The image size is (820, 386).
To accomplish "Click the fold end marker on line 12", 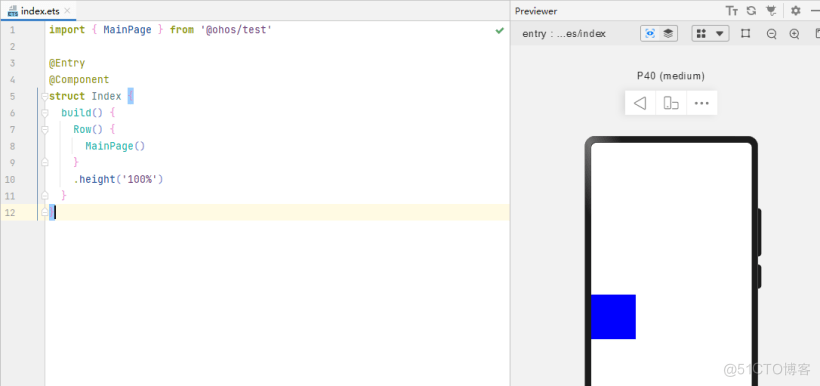I will (44, 212).
